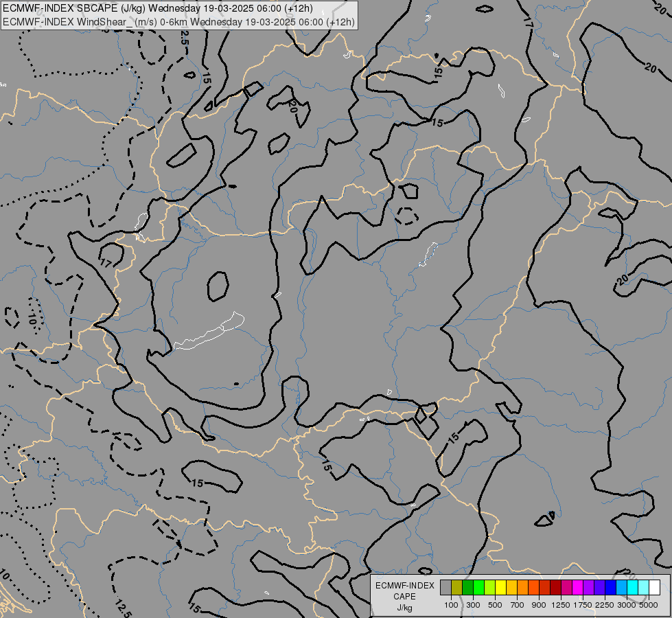Click the 1750 legend tick value
This screenshot has width=672, height=618.
click(x=583, y=605)
